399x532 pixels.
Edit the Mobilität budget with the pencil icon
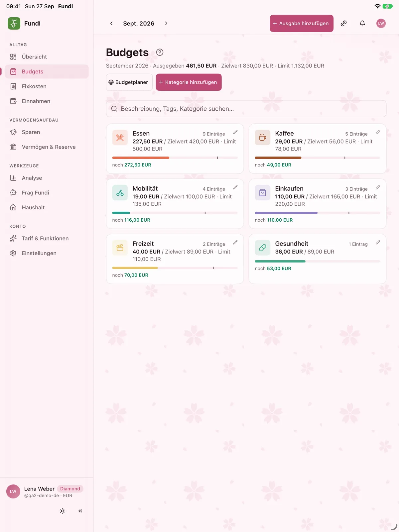point(235,187)
